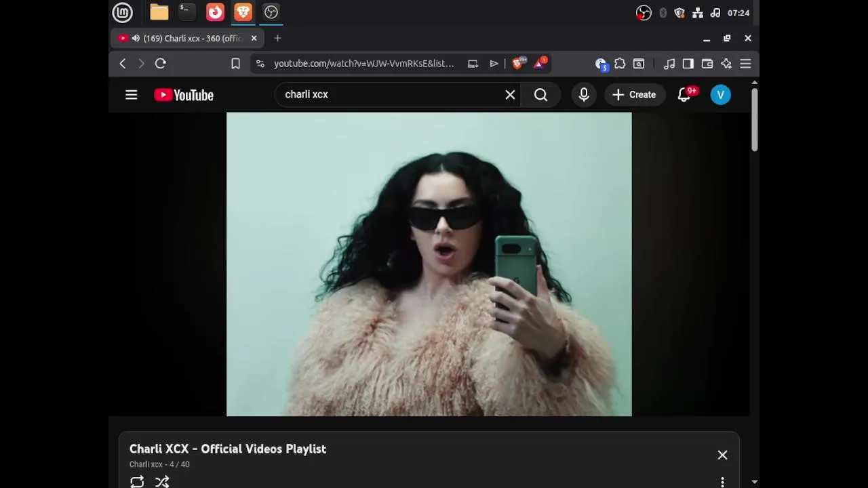Viewport: 868px width, 488px height.
Task: Open the network connections tray icon
Action: click(x=697, y=13)
